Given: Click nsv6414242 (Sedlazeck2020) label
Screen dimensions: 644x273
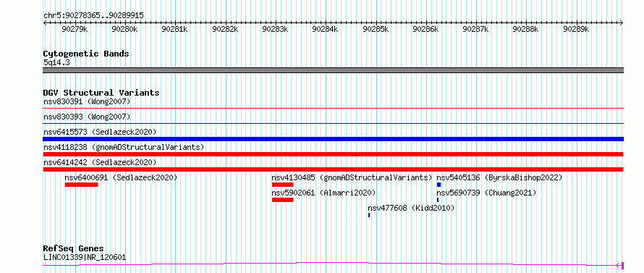Looking at the screenshot, I should click(100, 162).
